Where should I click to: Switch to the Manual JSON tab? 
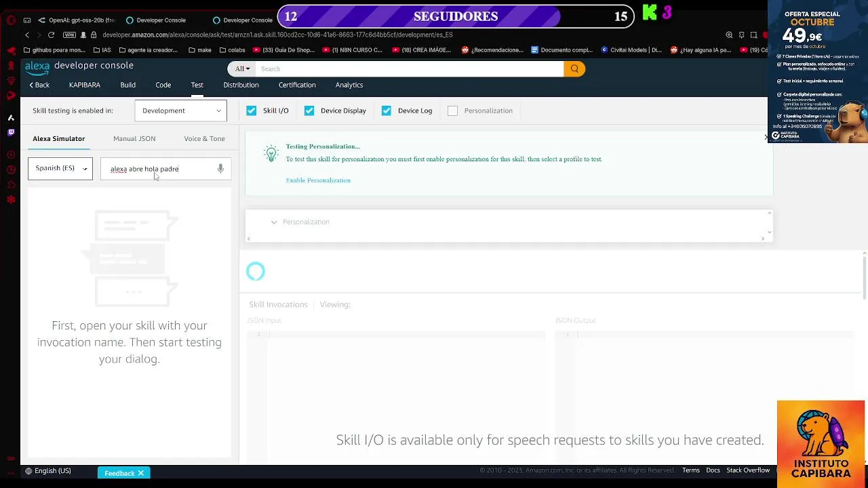(134, 138)
